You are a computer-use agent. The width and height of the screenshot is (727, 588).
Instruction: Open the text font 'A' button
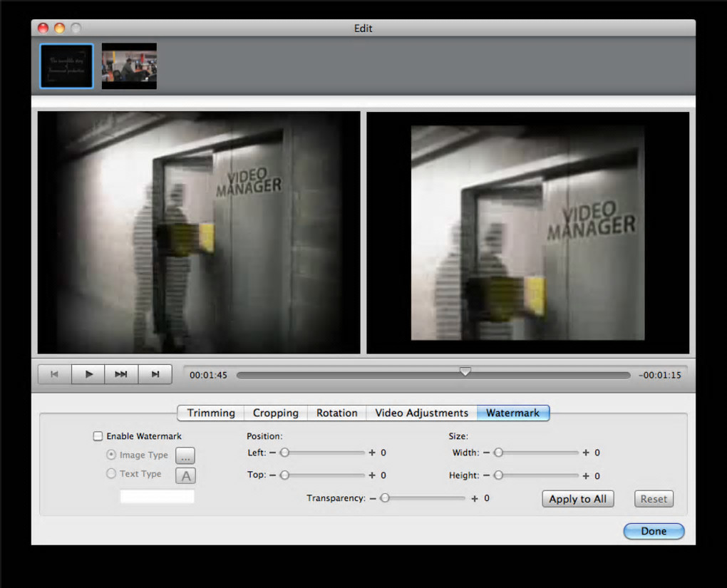coord(185,476)
